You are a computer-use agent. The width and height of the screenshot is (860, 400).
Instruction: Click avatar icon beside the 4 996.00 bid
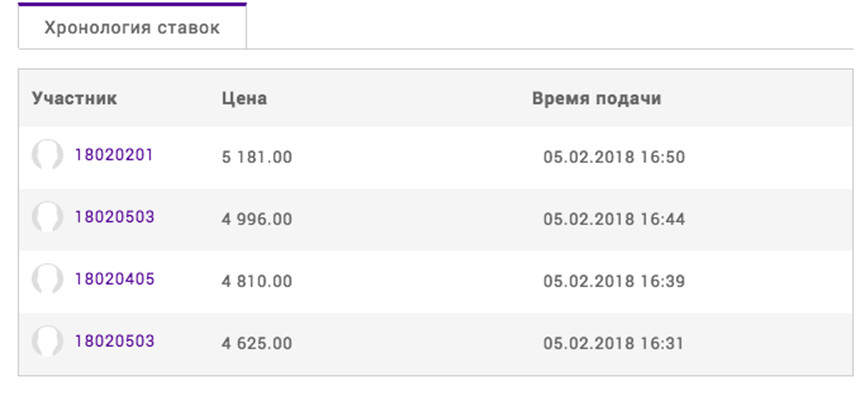pos(47,217)
